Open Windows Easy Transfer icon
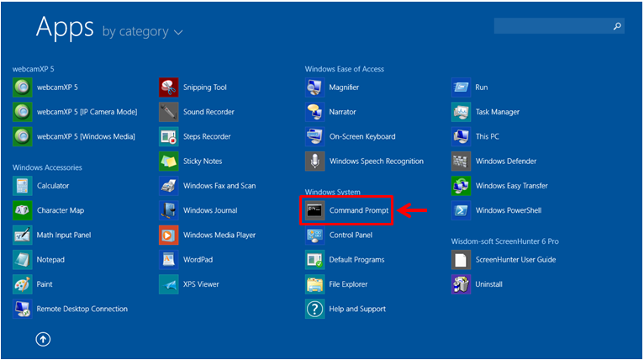Viewport: 644px width, 360px height. [462, 186]
